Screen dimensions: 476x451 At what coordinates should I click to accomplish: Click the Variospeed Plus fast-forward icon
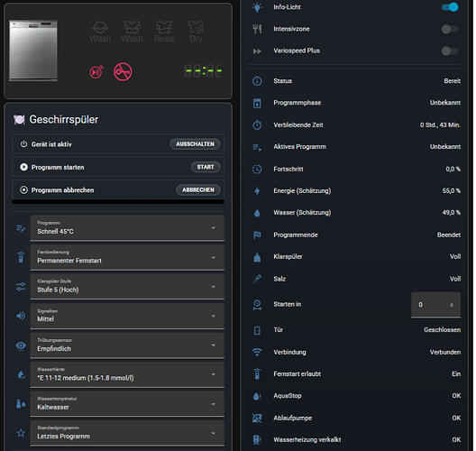(257, 51)
